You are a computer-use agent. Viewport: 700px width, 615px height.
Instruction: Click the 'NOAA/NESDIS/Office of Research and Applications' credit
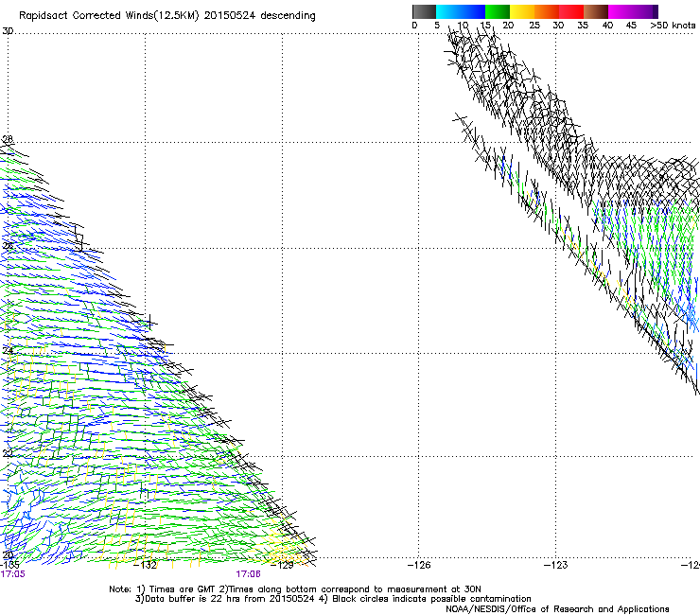click(557, 609)
